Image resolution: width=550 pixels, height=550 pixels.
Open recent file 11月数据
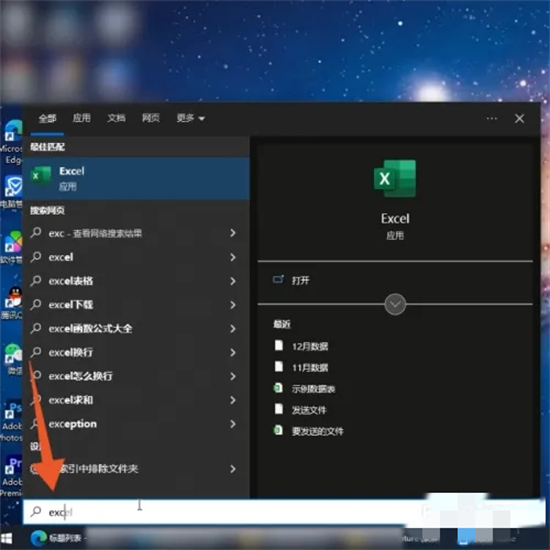point(310,368)
